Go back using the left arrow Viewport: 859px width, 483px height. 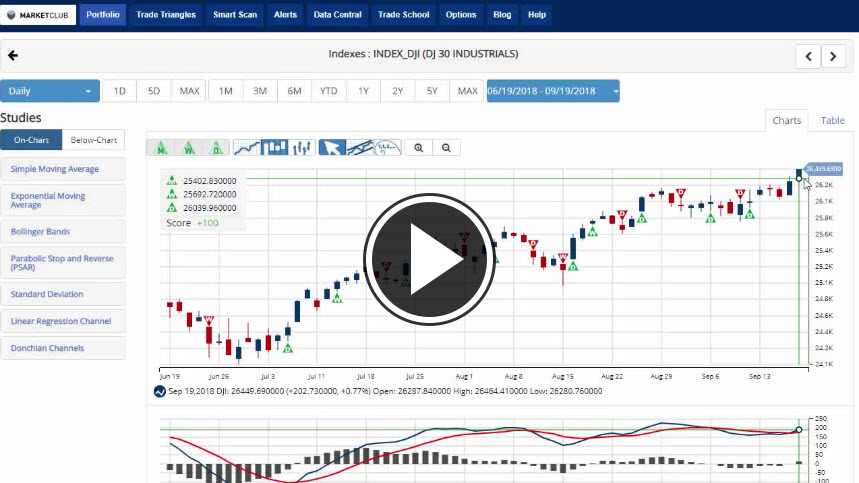coord(13,55)
